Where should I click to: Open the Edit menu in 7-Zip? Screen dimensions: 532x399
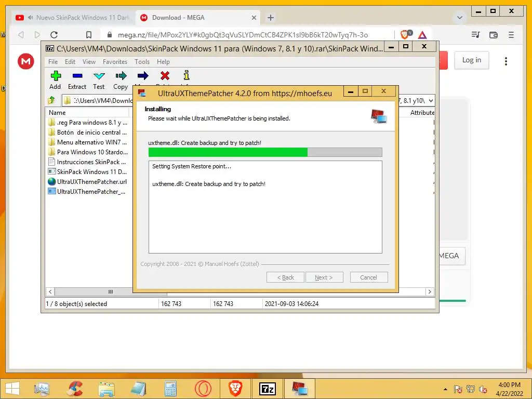(x=70, y=62)
